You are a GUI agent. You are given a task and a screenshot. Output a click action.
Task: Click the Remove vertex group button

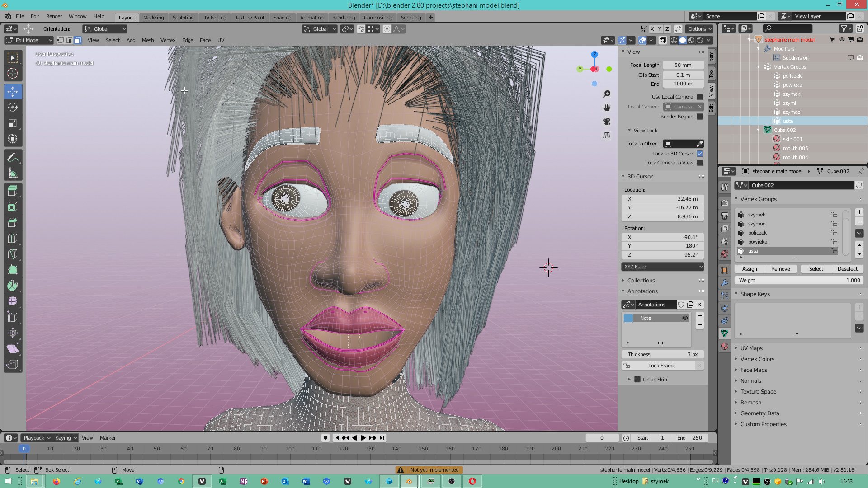tap(781, 269)
